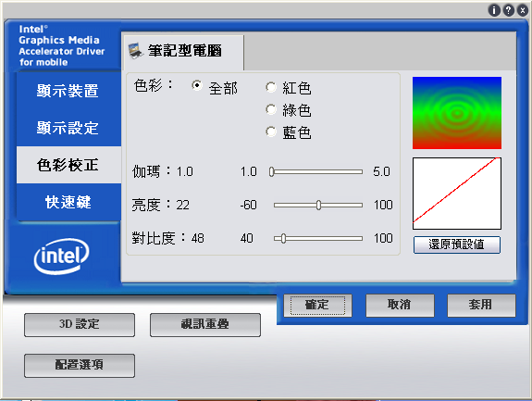The height and width of the screenshot is (401, 532).
Task: Open the 快速鍵 section
Action: 68,202
